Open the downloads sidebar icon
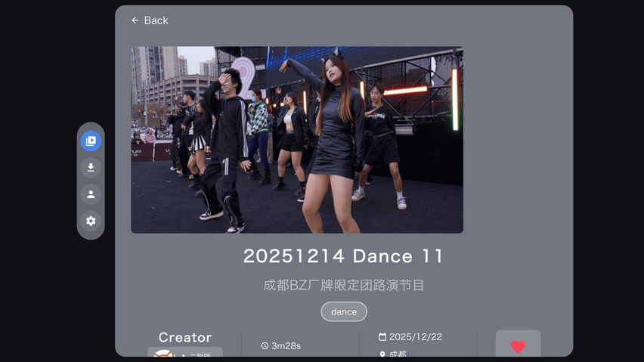 click(91, 168)
